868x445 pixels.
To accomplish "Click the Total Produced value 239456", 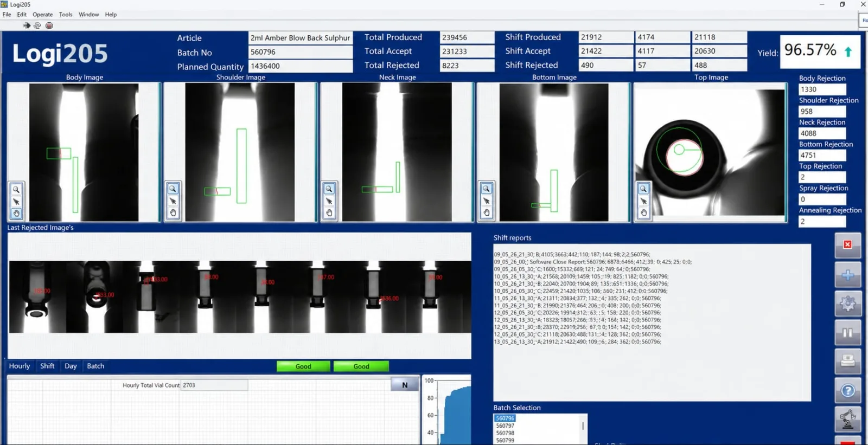I will [467, 37].
